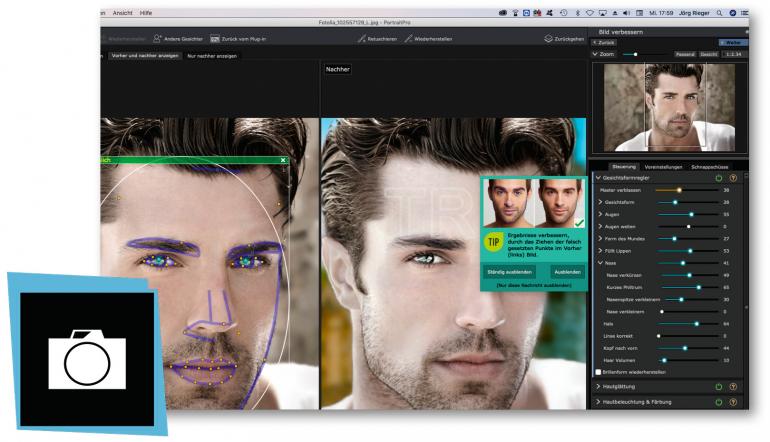Collapse the Nase slider group
Image resolution: width=770 pixels, height=442 pixels.
pyautogui.click(x=600, y=263)
